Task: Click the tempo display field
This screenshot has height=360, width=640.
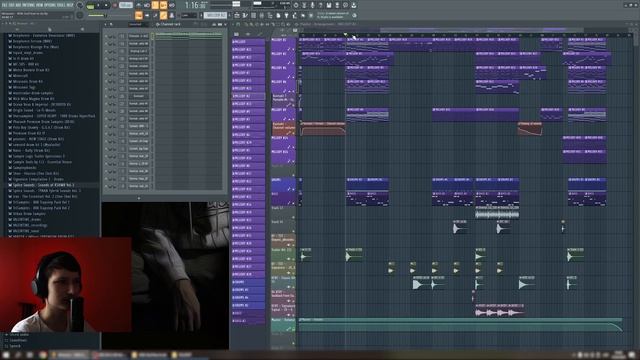Action: pos(126,5)
